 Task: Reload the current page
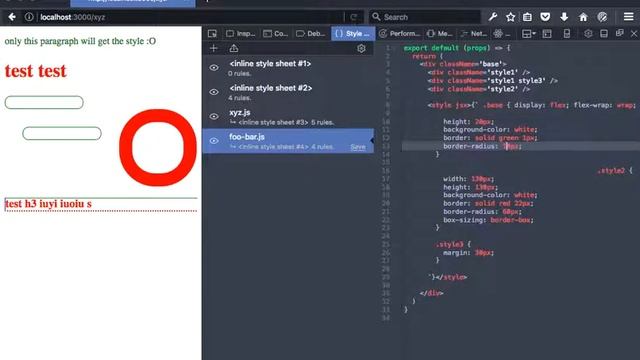click(353, 17)
